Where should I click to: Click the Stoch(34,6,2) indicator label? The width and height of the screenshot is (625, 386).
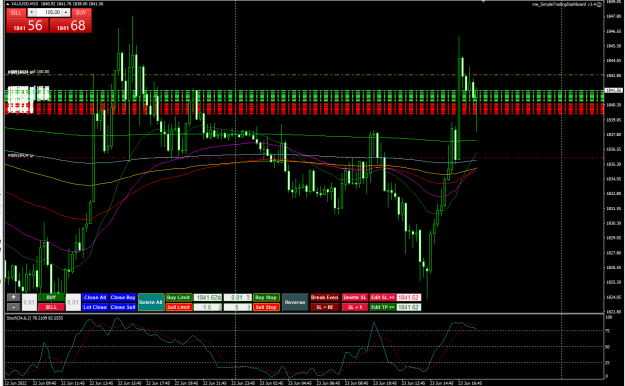pyautogui.click(x=35, y=318)
